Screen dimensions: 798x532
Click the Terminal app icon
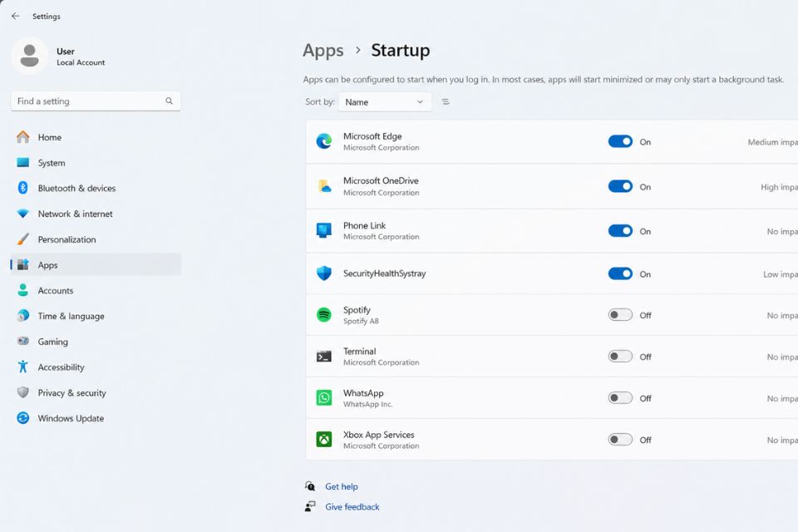click(324, 357)
